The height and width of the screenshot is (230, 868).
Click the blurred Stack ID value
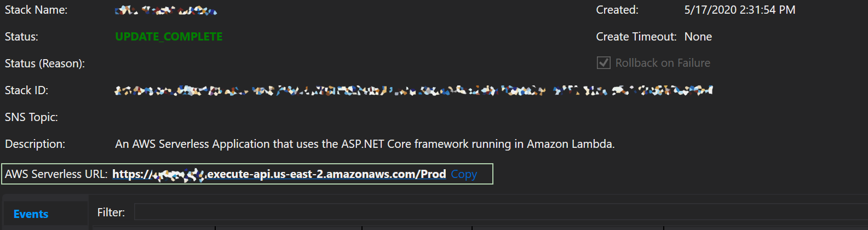coord(413,90)
